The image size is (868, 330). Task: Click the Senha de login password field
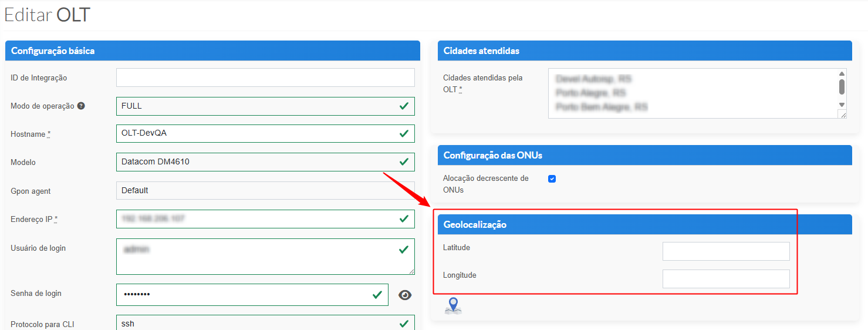point(252,295)
